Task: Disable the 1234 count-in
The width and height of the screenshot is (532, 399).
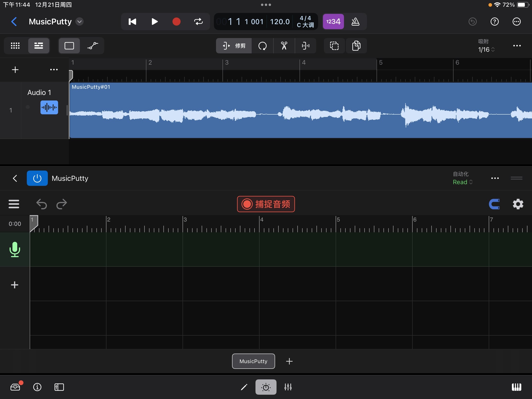Action: pos(333,22)
